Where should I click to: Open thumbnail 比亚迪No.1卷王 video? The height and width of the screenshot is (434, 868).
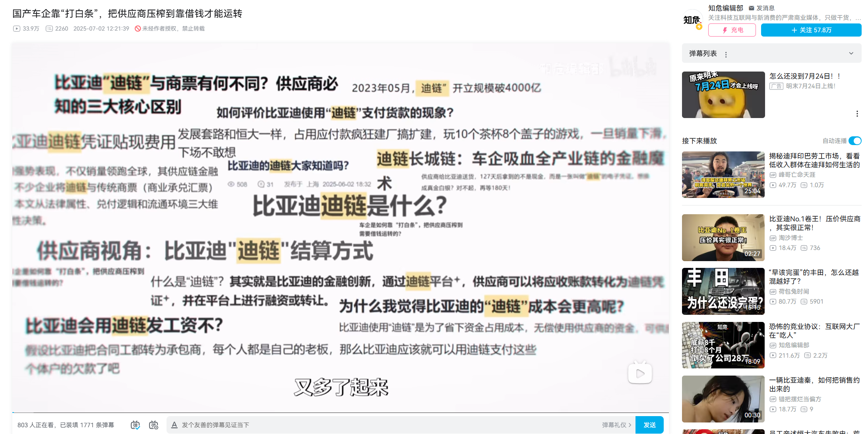[723, 238]
